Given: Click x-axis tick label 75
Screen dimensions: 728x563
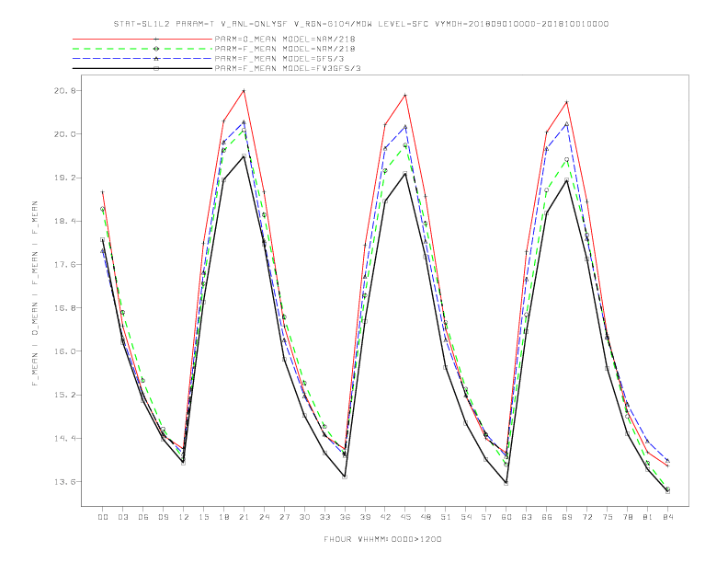Looking at the screenshot, I should pyautogui.click(x=608, y=517).
